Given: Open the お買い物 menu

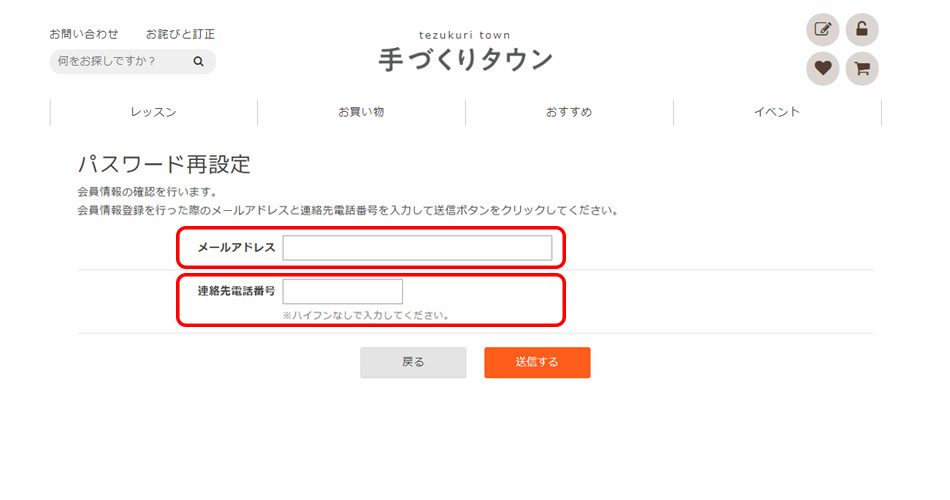Looking at the screenshot, I should click(x=361, y=112).
